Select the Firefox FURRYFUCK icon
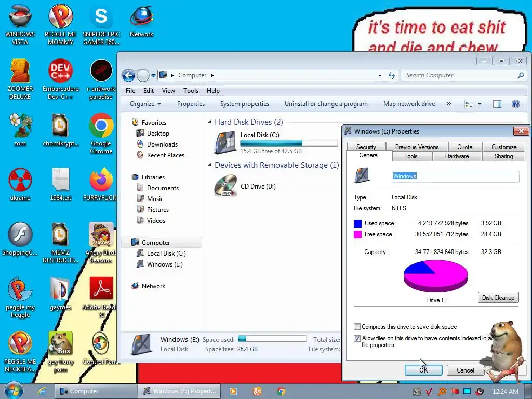Viewport: 532px width, 399px height. pos(101,184)
